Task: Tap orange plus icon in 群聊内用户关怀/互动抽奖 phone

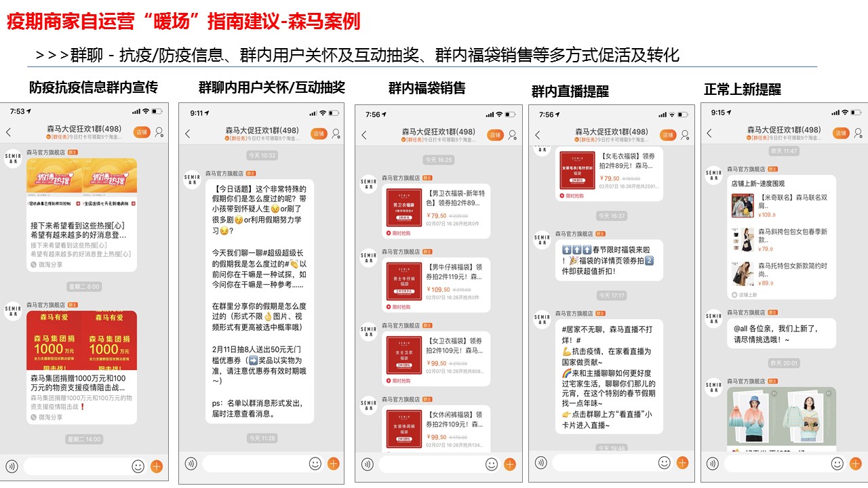Action: click(x=333, y=464)
